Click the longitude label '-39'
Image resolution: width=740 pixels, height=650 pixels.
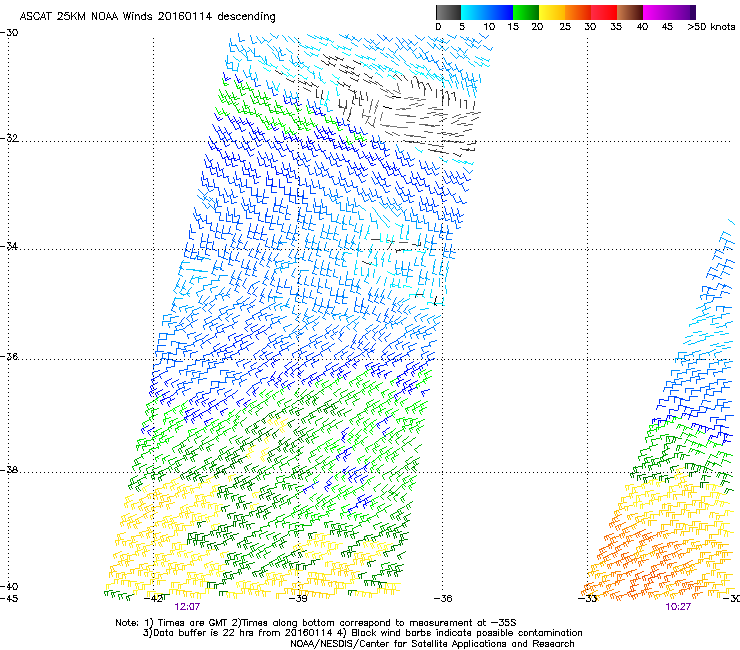(298, 599)
